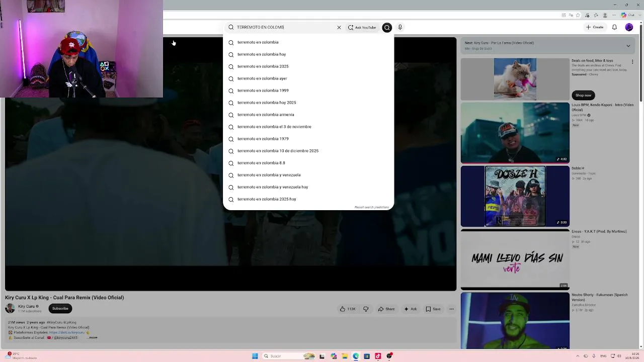
Task: Open the 'Louis BPM, Kendo Kaponi - Intro' video thumbnail
Action: 515,133
